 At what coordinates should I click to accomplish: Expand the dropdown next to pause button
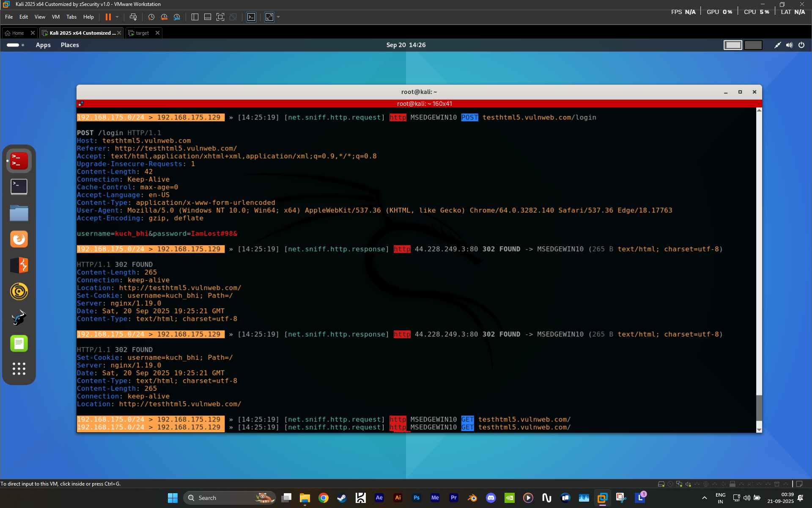point(117,17)
